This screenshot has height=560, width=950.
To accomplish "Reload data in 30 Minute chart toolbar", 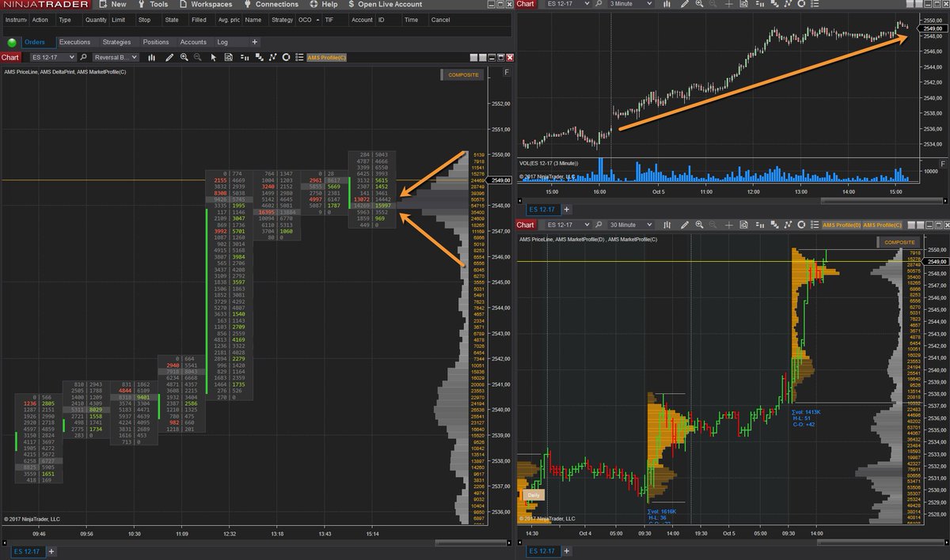I will [801, 225].
